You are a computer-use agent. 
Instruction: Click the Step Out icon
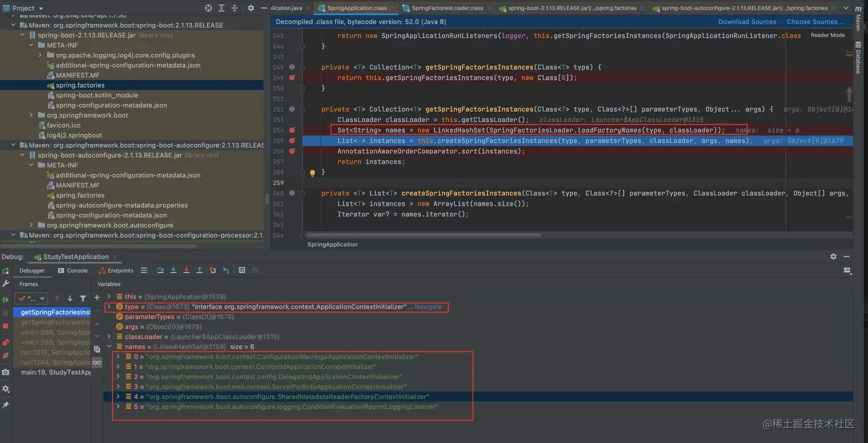pos(199,270)
